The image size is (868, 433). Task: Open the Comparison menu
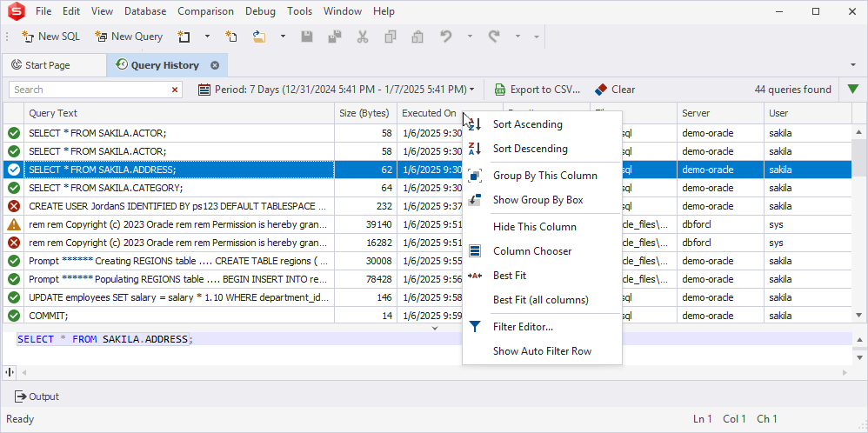[x=206, y=11]
